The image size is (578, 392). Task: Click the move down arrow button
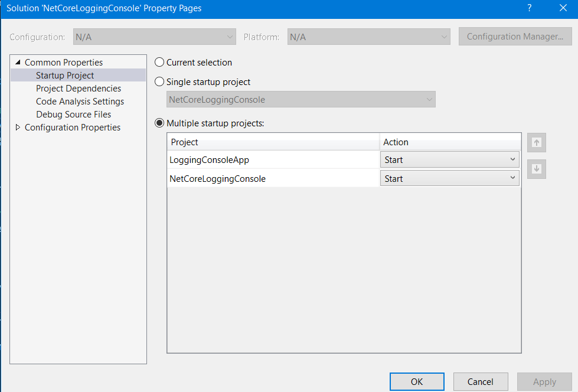pyautogui.click(x=537, y=169)
